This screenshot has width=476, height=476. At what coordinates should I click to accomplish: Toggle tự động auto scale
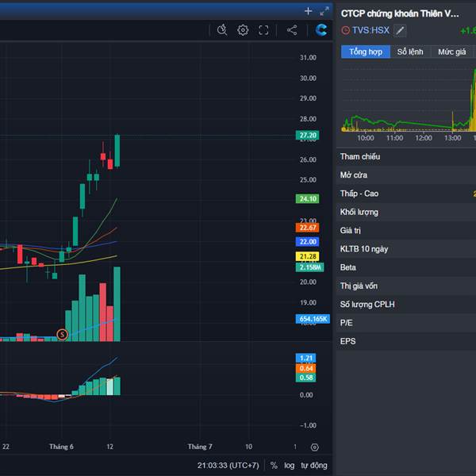coord(314,466)
